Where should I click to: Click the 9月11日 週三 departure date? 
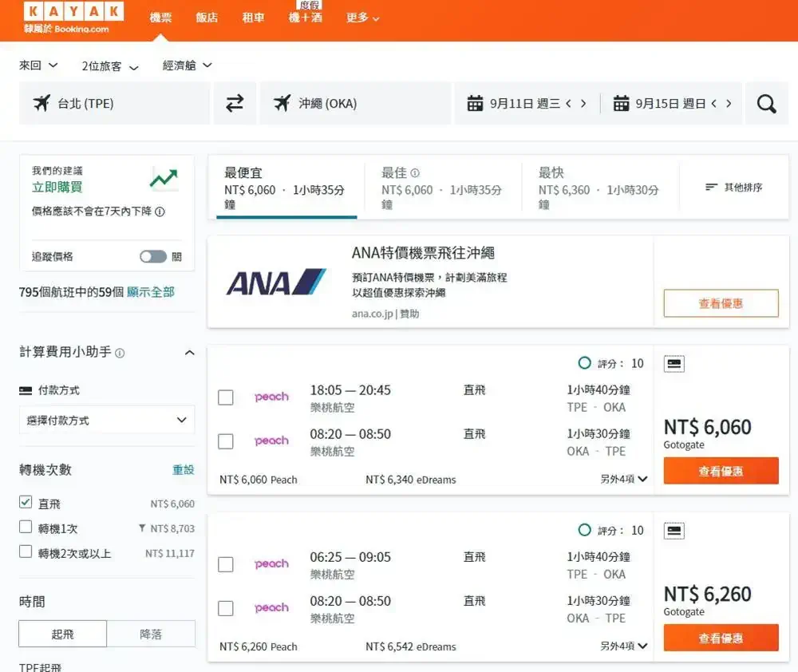(525, 103)
